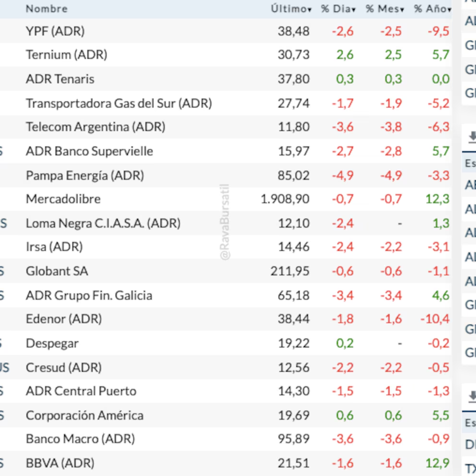
Task: Click Central Puerto price 14,30
Action: [x=294, y=391]
